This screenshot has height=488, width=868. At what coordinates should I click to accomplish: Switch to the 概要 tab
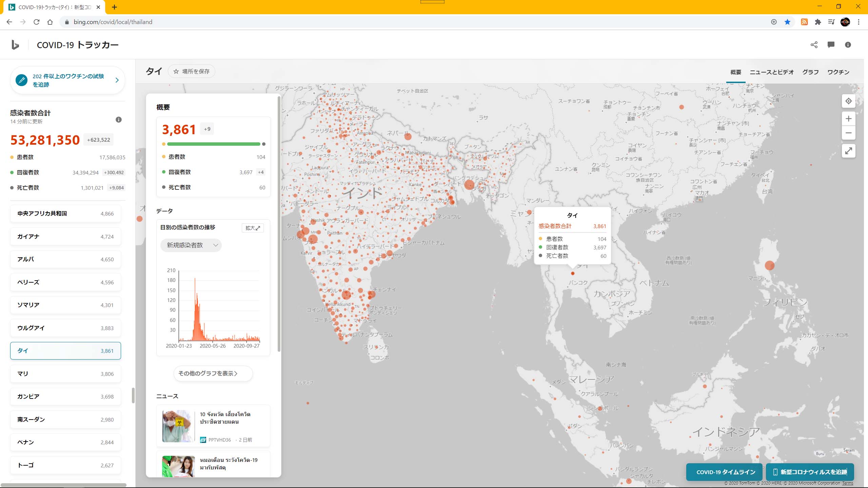pyautogui.click(x=736, y=72)
